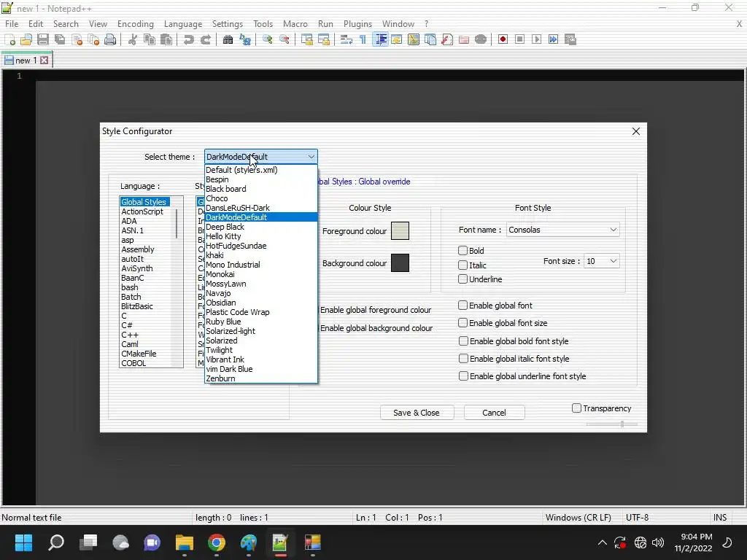Start macro recording with red dot icon
This screenshot has height=560, width=747.
coord(503,39)
